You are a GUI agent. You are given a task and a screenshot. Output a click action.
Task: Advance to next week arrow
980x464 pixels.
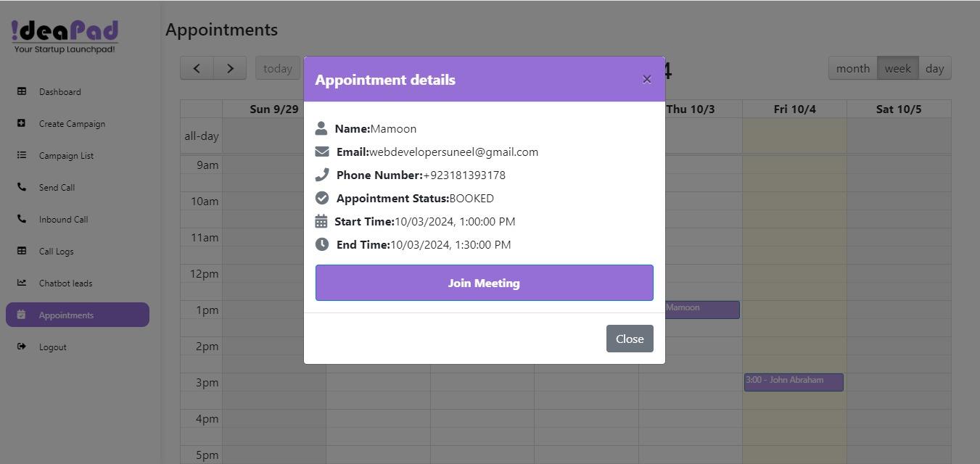[x=230, y=68]
